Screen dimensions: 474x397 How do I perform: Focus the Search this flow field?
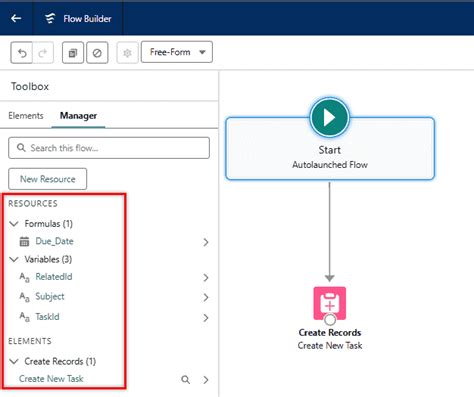click(109, 148)
